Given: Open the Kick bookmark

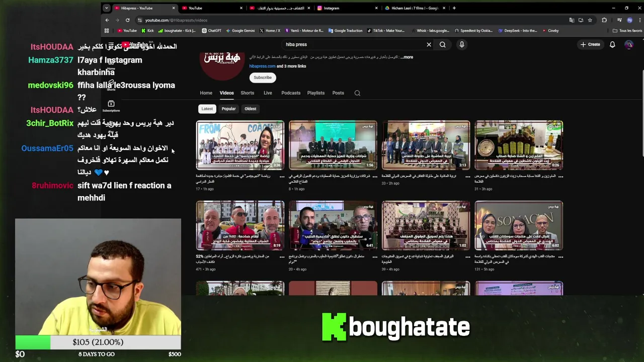Looking at the screenshot, I should point(147,31).
